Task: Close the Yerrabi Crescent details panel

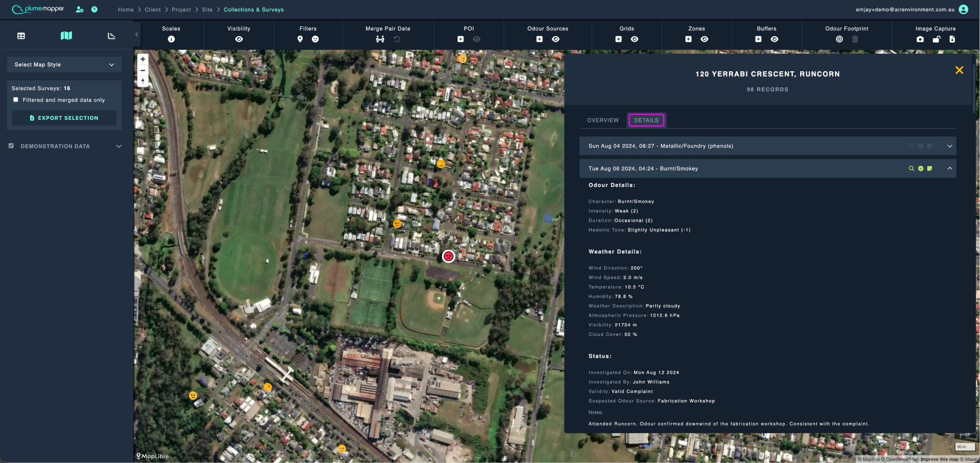Action: (x=960, y=70)
